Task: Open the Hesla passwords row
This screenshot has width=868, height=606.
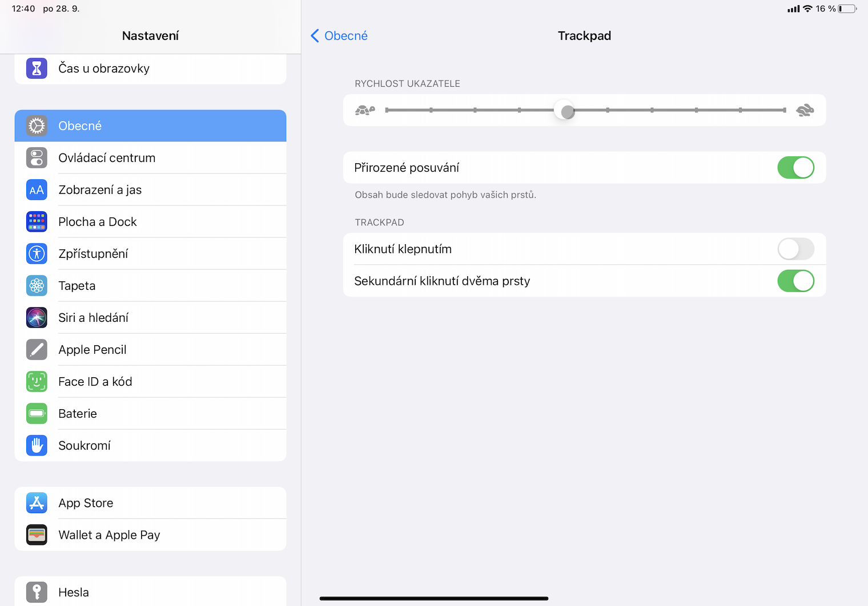Action: tap(150, 592)
